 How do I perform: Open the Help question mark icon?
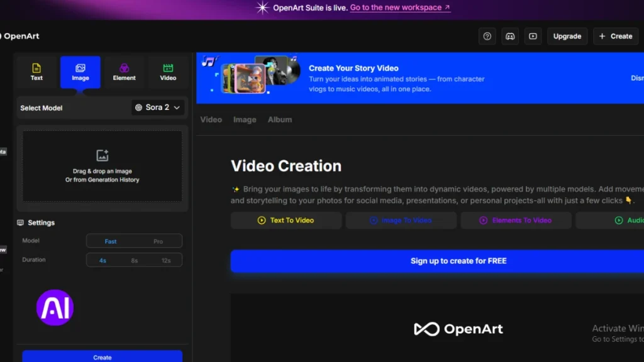tap(487, 36)
